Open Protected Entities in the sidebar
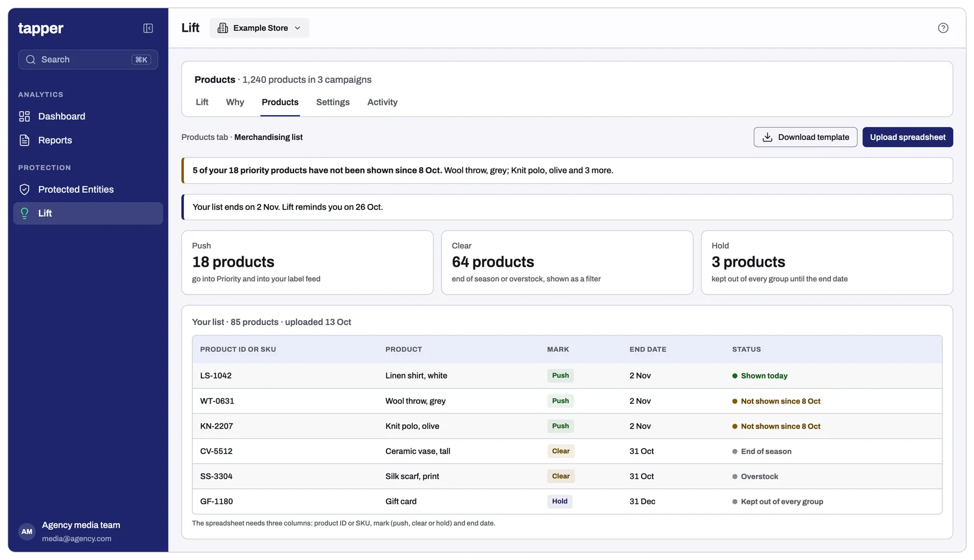 [x=88, y=189]
